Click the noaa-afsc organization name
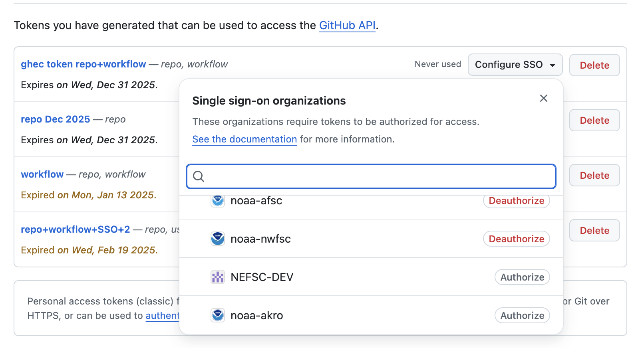 pyautogui.click(x=256, y=200)
